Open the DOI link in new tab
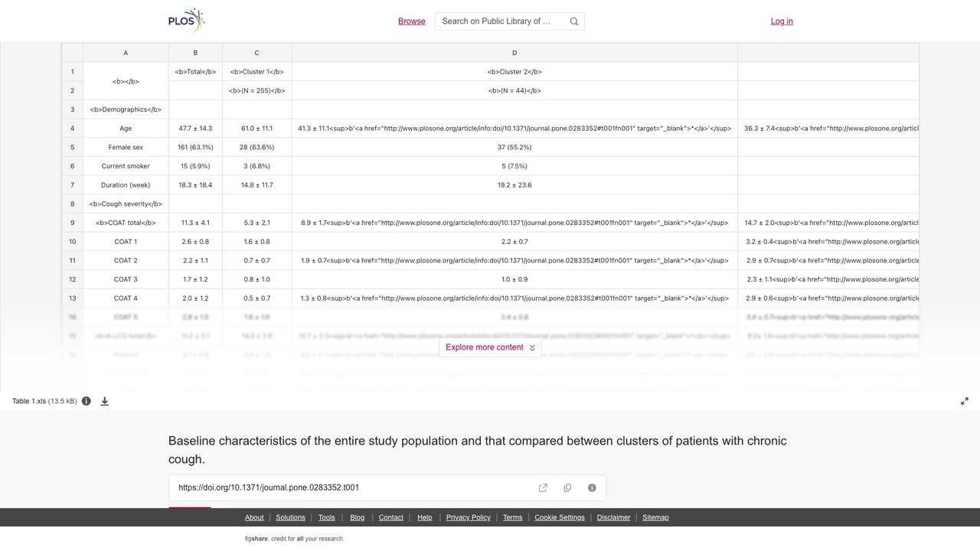The height and width of the screenshot is (551, 980). [x=543, y=487]
